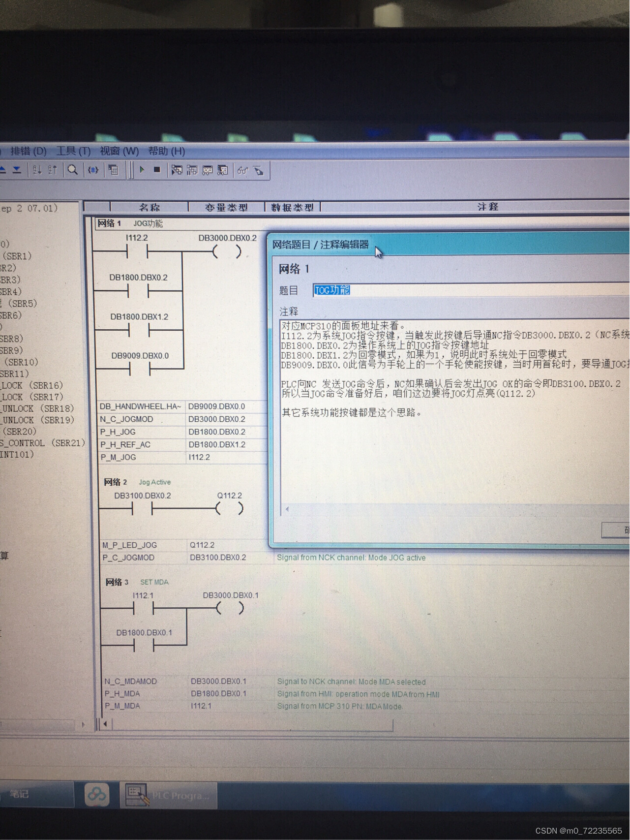The width and height of the screenshot is (630, 840).
Task: Click the {#} symbol addressing icon
Action: coord(93,170)
